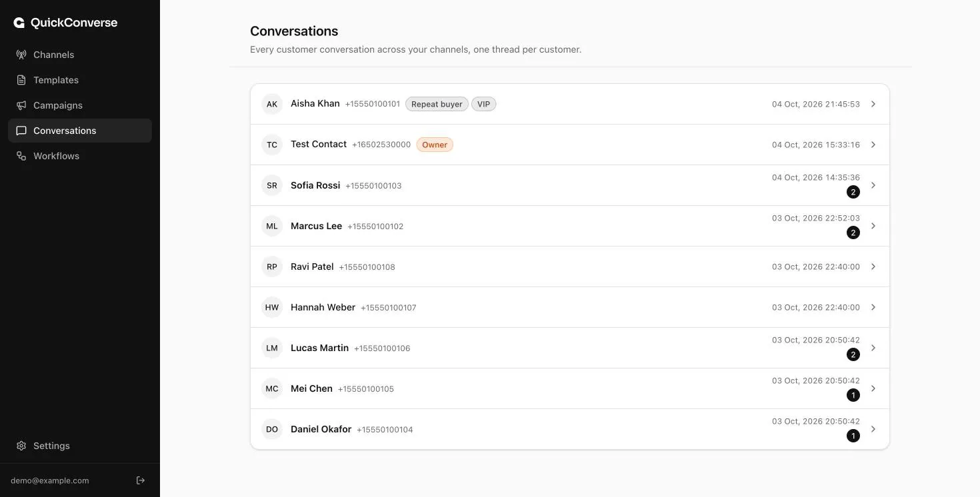Click the Conversations chat bubble icon
The height and width of the screenshot is (497, 980).
(x=21, y=131)
